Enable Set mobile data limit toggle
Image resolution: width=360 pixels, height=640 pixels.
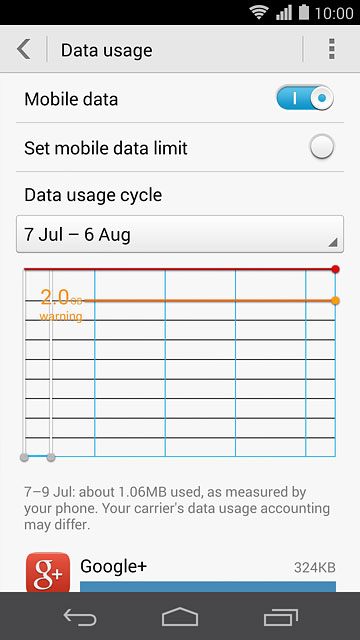(x=322, y=147)
